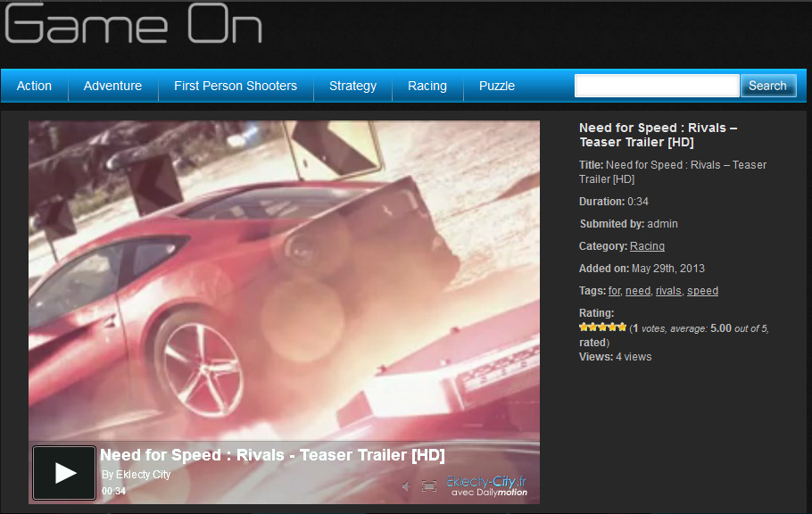Open the 'speed' tag link

tap(703, 291)
